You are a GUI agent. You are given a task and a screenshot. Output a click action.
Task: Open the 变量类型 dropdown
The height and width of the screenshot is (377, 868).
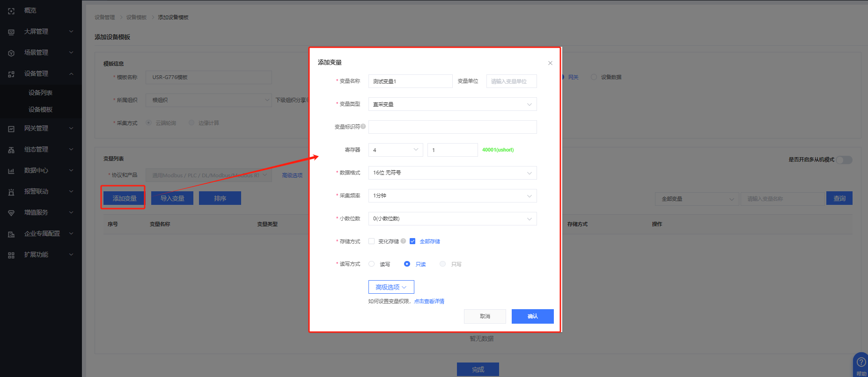(452, 104)
